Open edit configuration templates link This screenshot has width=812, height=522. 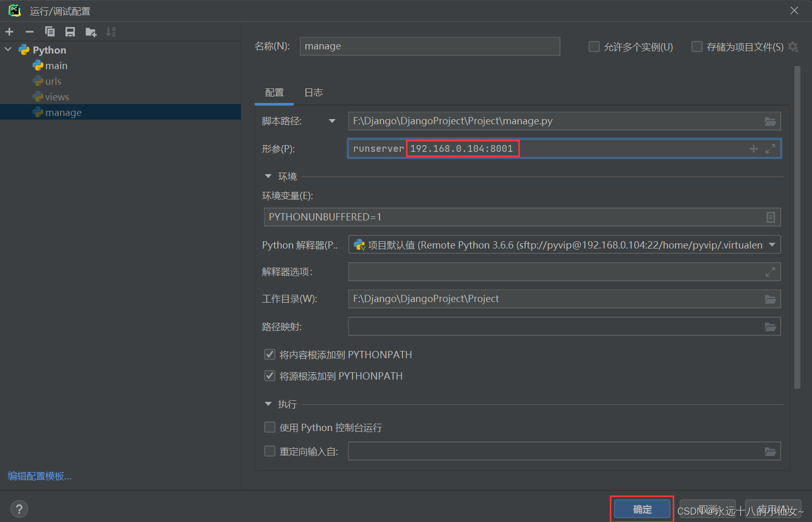[40, 476]
